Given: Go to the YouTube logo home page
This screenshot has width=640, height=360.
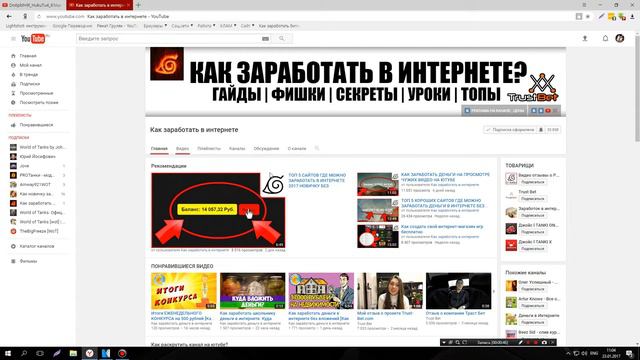Looking at the screenshot, I should 33,39.
